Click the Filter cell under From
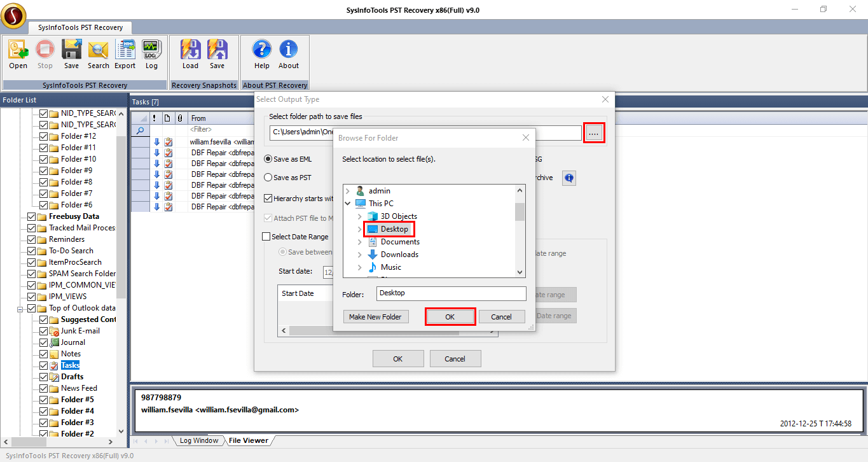The image size is (868, 462). pos(201,130)
